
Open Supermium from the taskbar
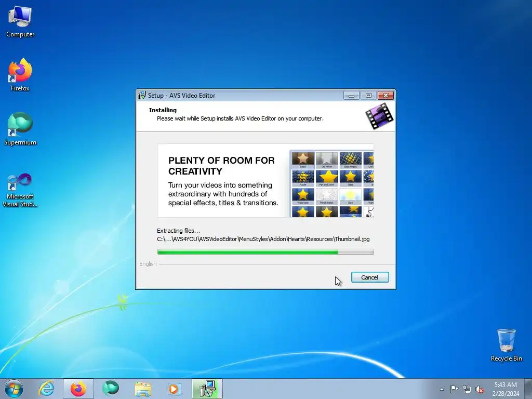[111, 389]
